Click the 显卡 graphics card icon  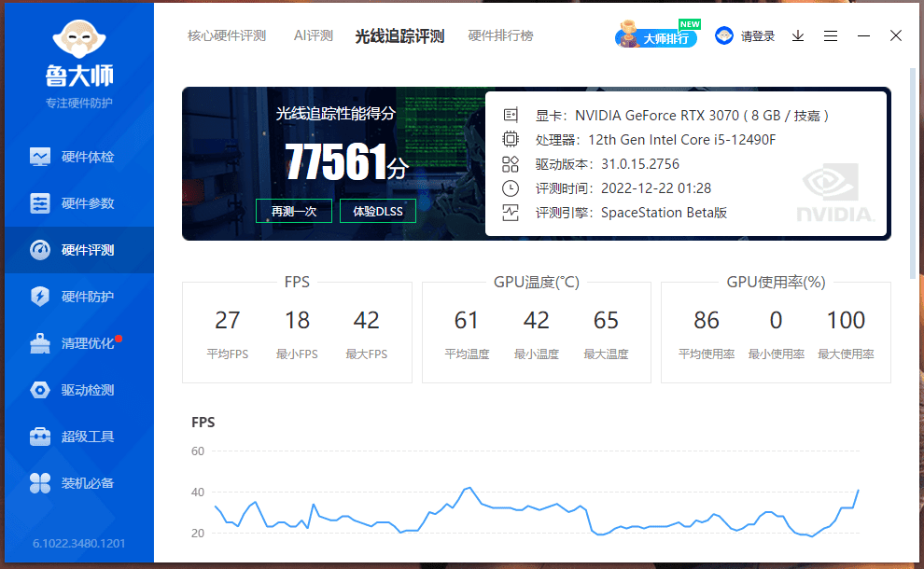[511, 115]
